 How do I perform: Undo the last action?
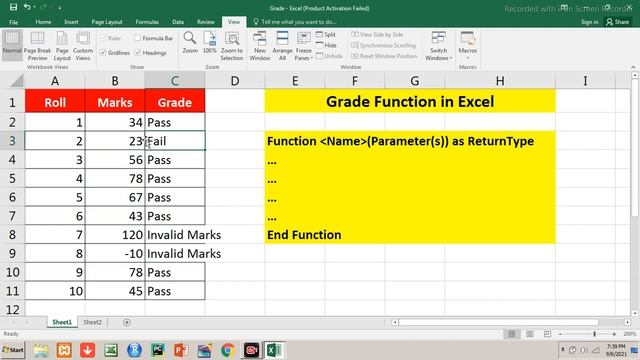27,7
